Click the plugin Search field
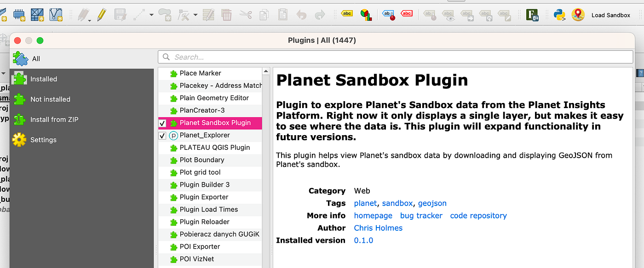 coord(396,57)
